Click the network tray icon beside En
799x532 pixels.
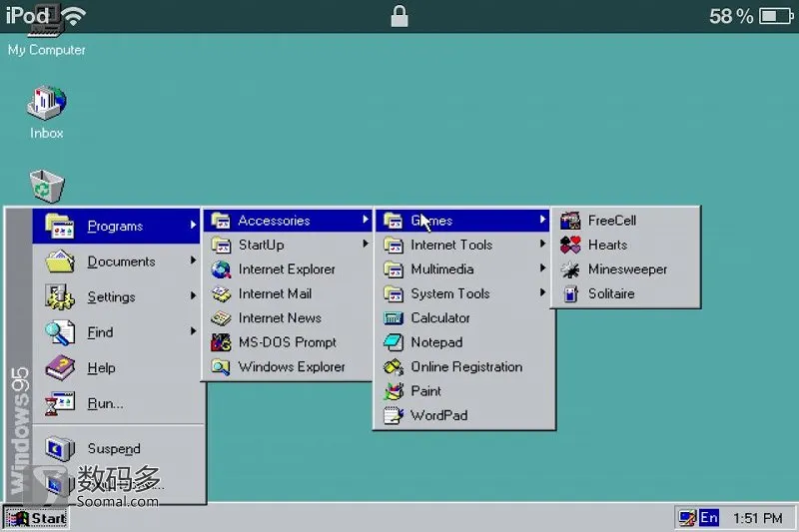[x=687, y=518]
